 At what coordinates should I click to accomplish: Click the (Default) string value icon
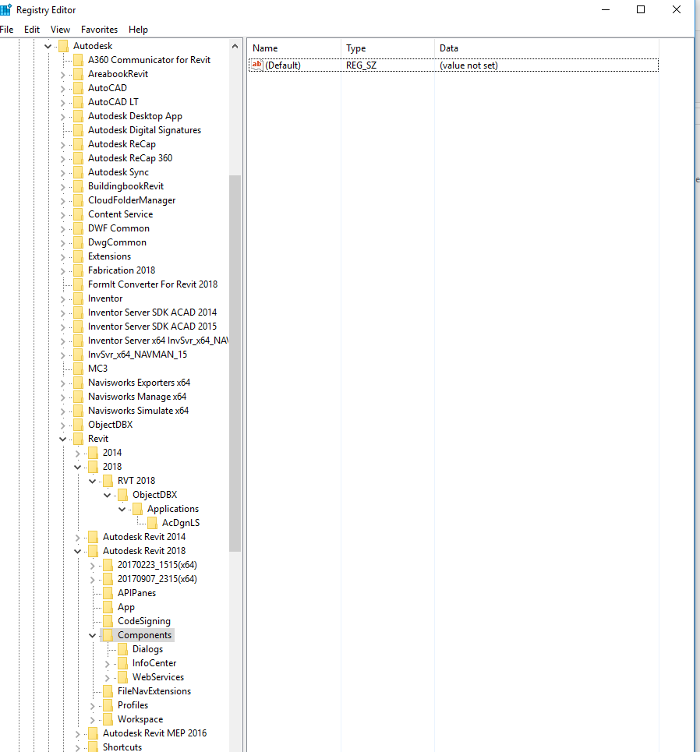click(257, 65)
